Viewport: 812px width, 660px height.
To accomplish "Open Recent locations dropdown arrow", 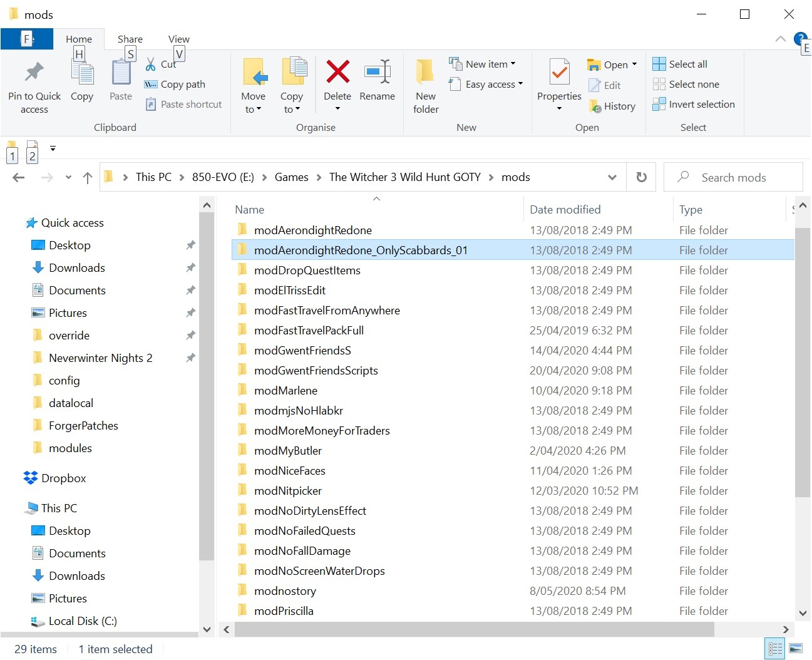I will pyautogui.click(x=68, y=178).
